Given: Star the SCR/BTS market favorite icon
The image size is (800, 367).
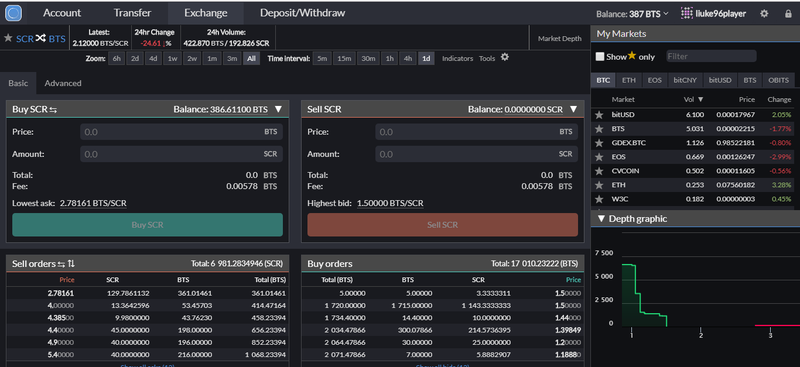Looking at the screenshot, I should pos(8,38).
